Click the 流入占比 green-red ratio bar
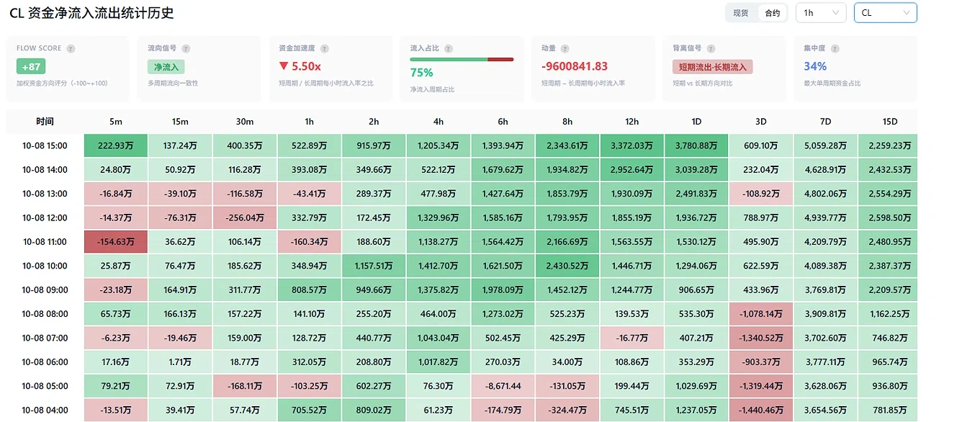Screen dimensions: 980x422 pyautogui.click(x=462, y=59)
